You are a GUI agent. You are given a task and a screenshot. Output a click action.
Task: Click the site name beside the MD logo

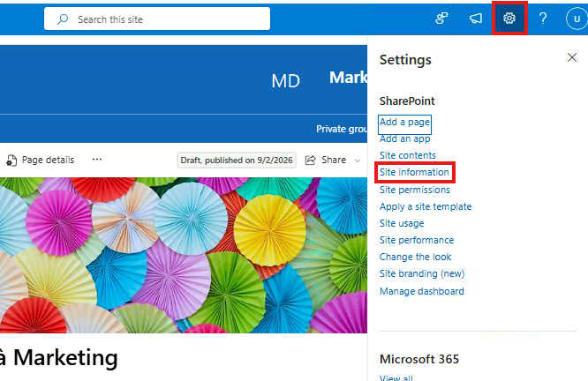[348, 78]
